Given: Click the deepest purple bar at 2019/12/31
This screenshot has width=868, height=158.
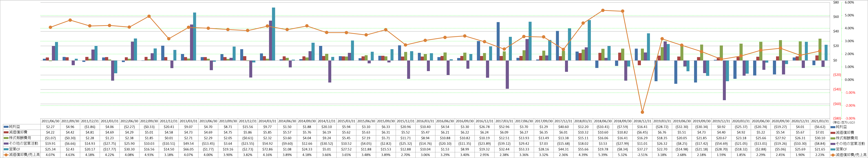Looking at the screenshot, I should pyautogui.click(x=724, y=80).
